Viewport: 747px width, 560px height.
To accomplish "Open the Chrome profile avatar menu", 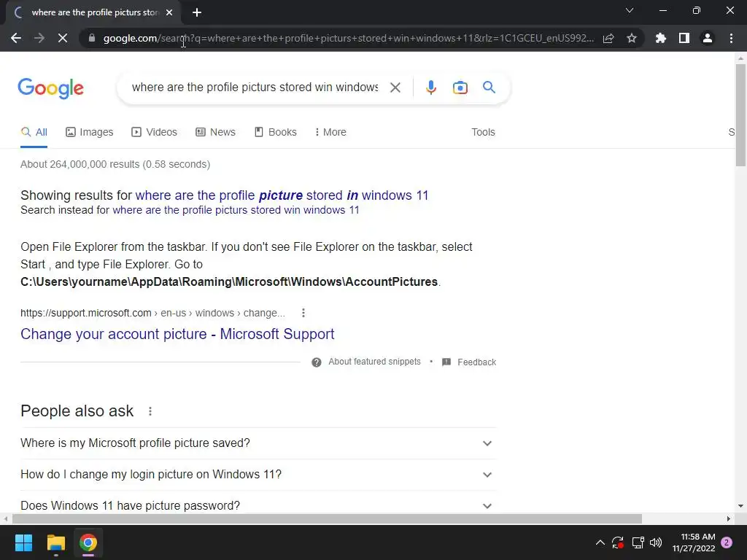I will coord(708,38).
